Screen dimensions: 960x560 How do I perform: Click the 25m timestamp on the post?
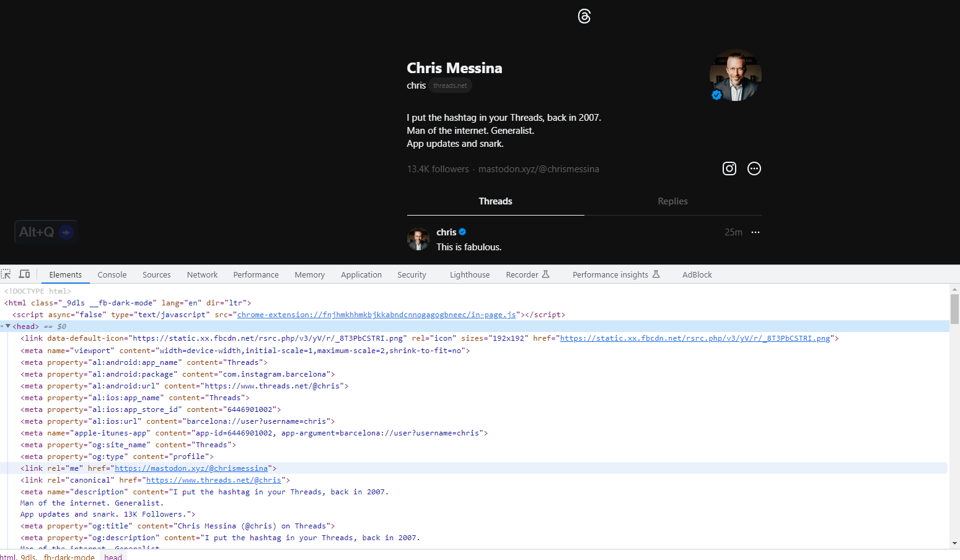(733, 232)
